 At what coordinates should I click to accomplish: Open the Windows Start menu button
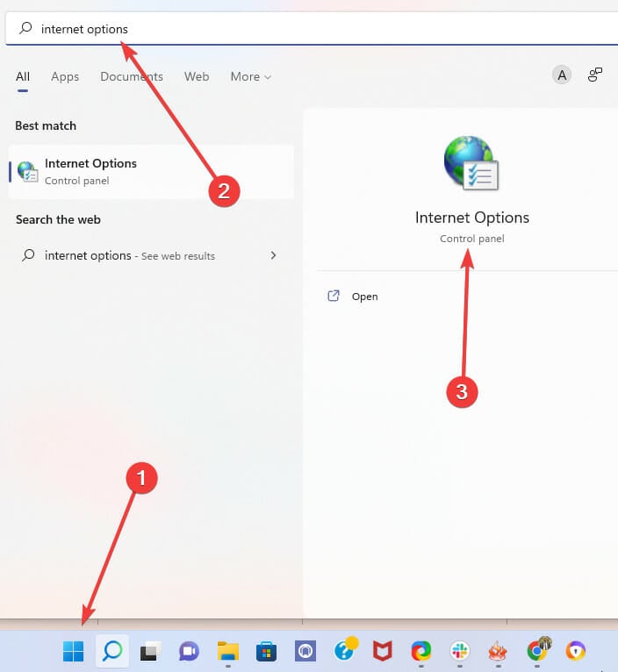(74, 651)
